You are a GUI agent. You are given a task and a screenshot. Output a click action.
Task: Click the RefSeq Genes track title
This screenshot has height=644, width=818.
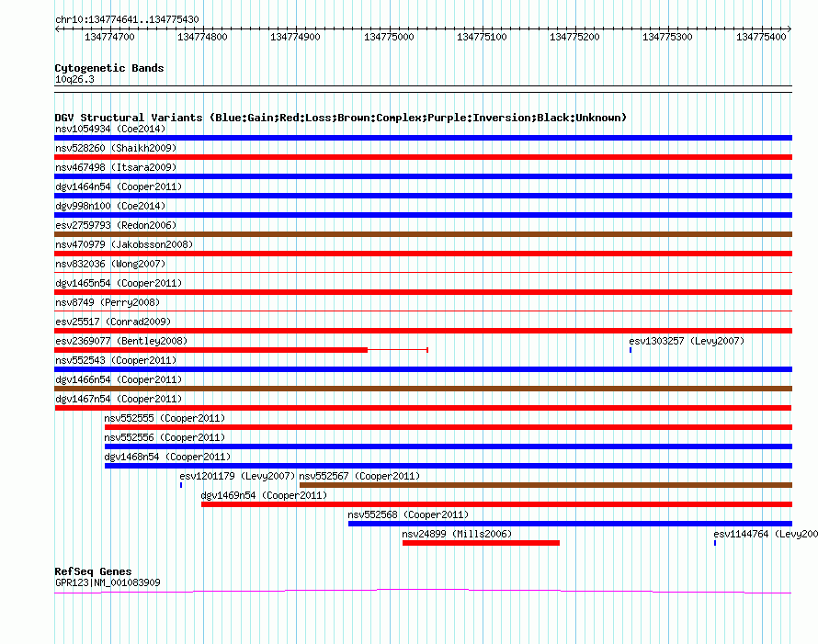(x=93, y=571)
